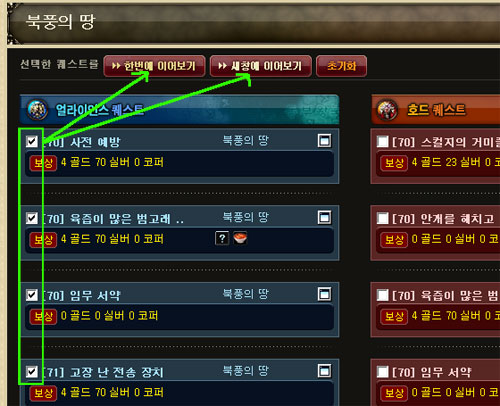Open the window icon for Alliance 임무 서약 quest
500x406 pixels.
pos(324,294)
